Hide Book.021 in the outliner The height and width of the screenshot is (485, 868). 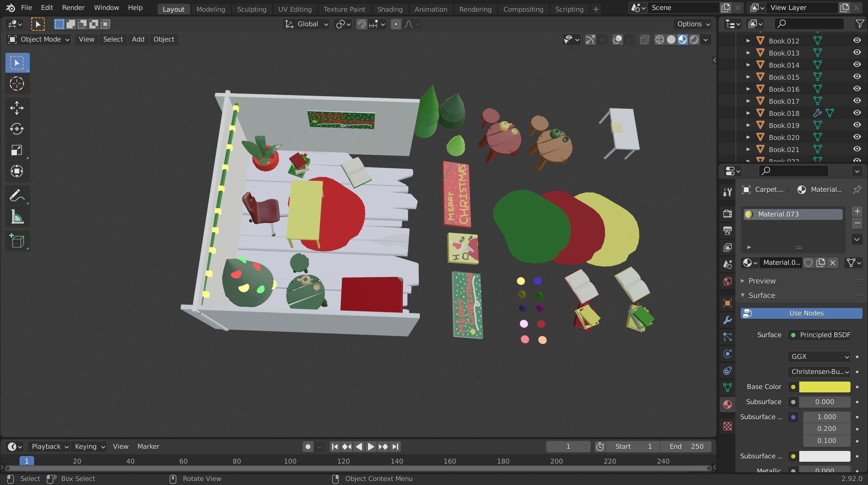(857, 149)
